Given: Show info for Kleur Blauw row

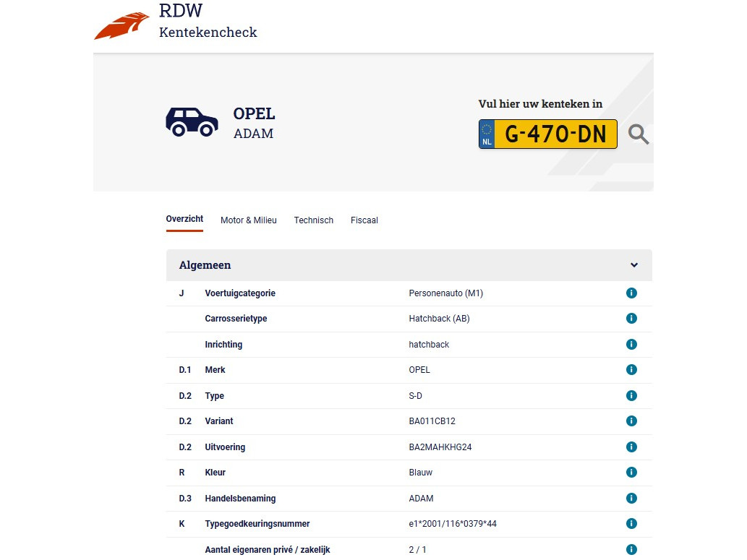Looking at the screenshot, I should tap(631, 473).
